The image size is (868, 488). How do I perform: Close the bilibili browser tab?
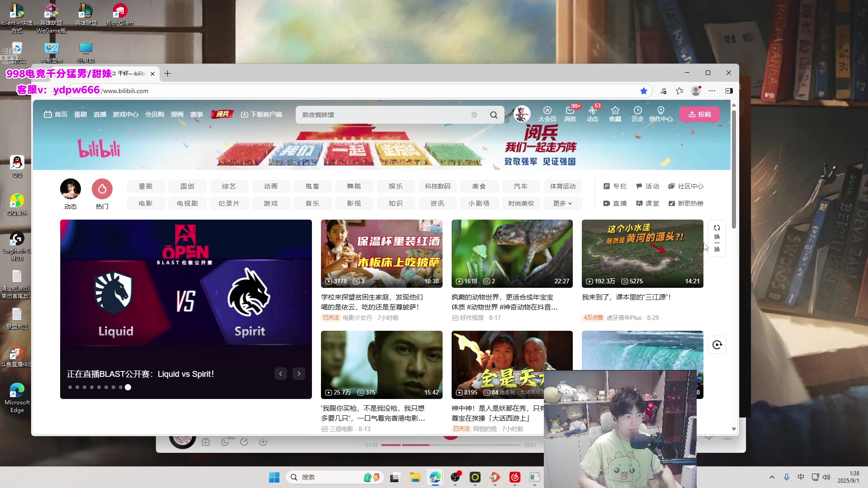click(x=152, y=74)
